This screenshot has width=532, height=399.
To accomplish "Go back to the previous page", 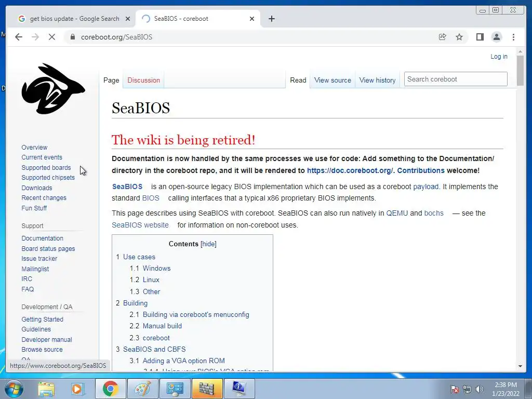I will (x=19, y=37).
